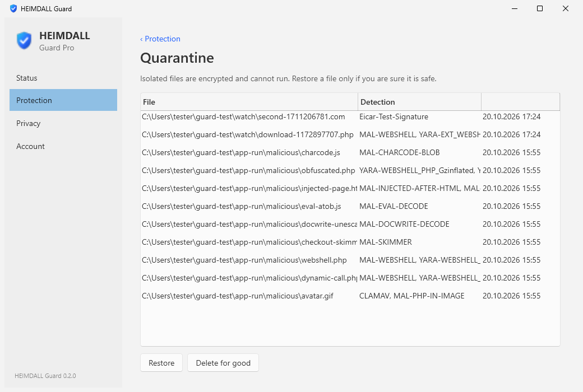Close the HEIMDALL Guard window
The height and width of the screenshot is (392, 583).
566,8
